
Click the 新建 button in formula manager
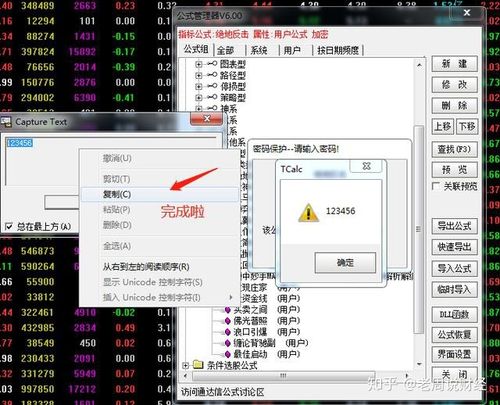point(454,64)
